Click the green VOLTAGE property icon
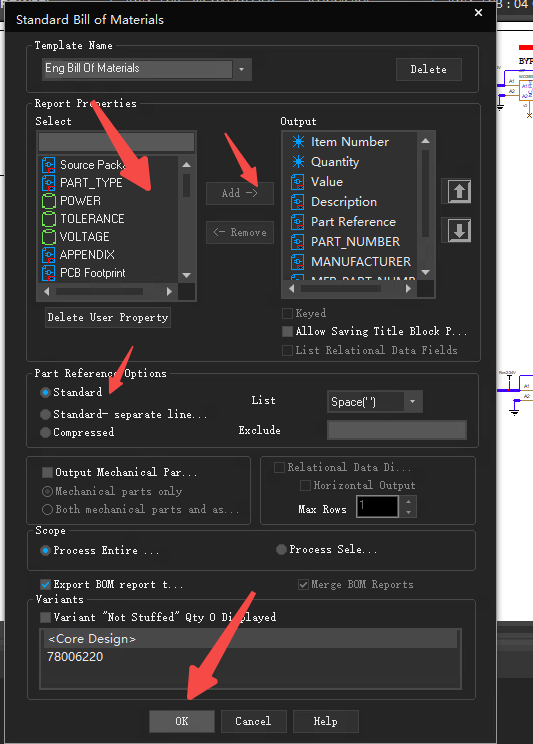Image resolution: width=533 pixels, height=744 pixels. [48, 237]
